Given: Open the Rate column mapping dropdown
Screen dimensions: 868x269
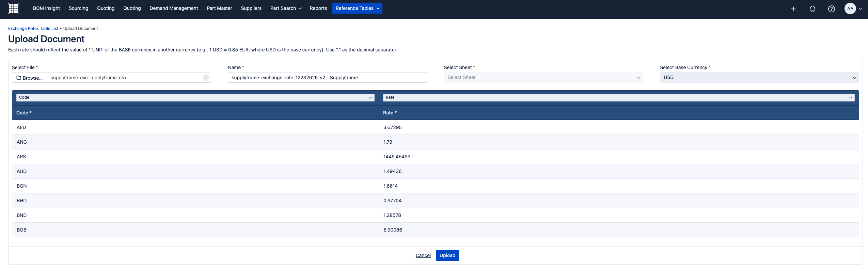Looking at the screenshot, I should click(x=618, y=97).
